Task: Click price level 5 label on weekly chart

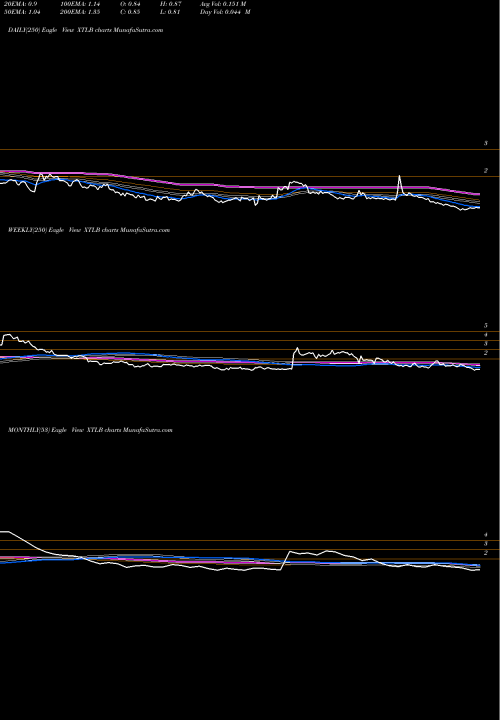Action: [485, 326]
